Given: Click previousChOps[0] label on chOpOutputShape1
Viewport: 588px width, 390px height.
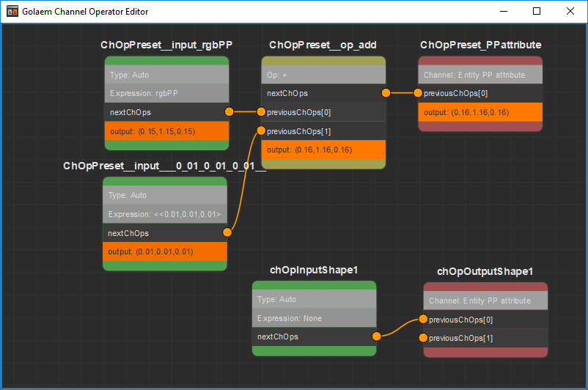Looking at the screenshot, I should click(461, 320).
